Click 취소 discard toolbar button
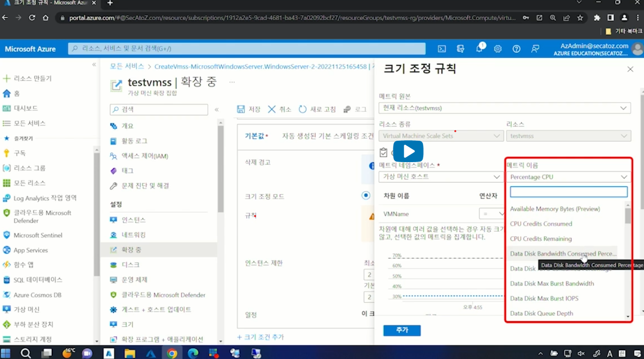 click(x=279, y=109)
